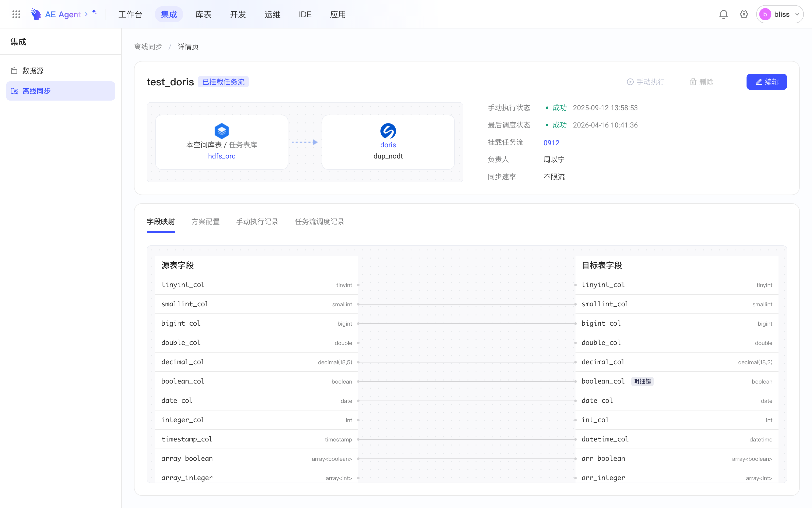Viewport: 812px width, 508px height.
Task: Select the 集成 top menu item
Action: [x=169, y=14]
